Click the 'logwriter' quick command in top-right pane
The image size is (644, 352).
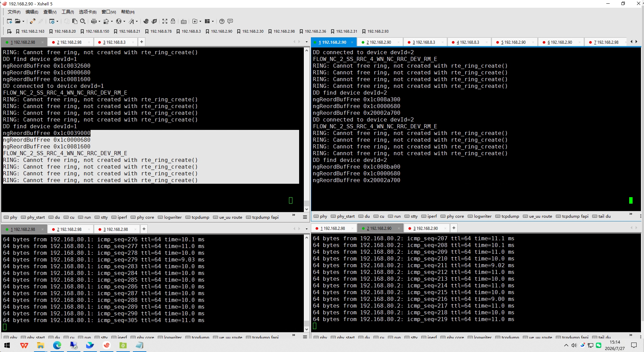(x=479, y=216)
